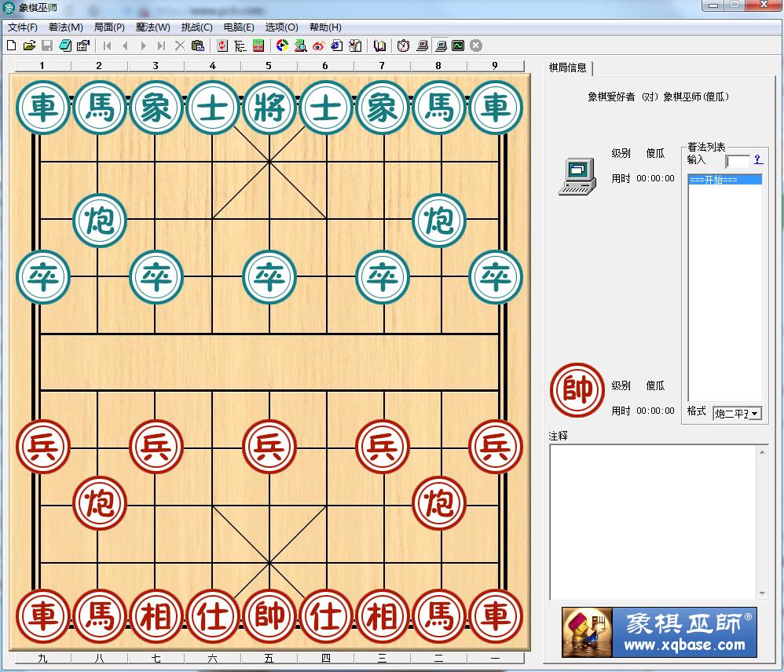784x672 pixels.
Task: Open the opening book icon on the toolbar
Action: (378, 46)
